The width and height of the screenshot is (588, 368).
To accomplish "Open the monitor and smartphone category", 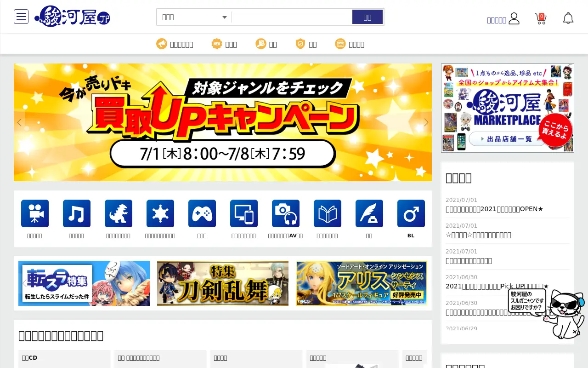I will (244, 213).
